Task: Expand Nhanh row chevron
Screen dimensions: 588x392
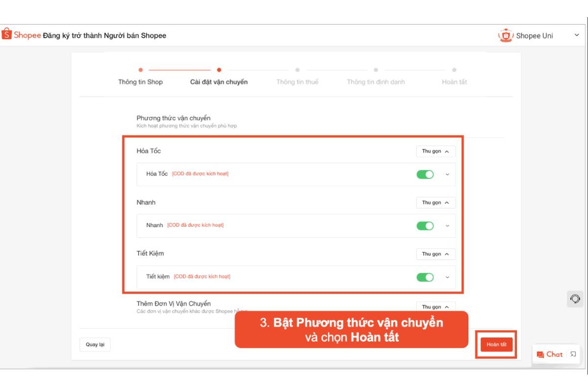Action: 447,226
